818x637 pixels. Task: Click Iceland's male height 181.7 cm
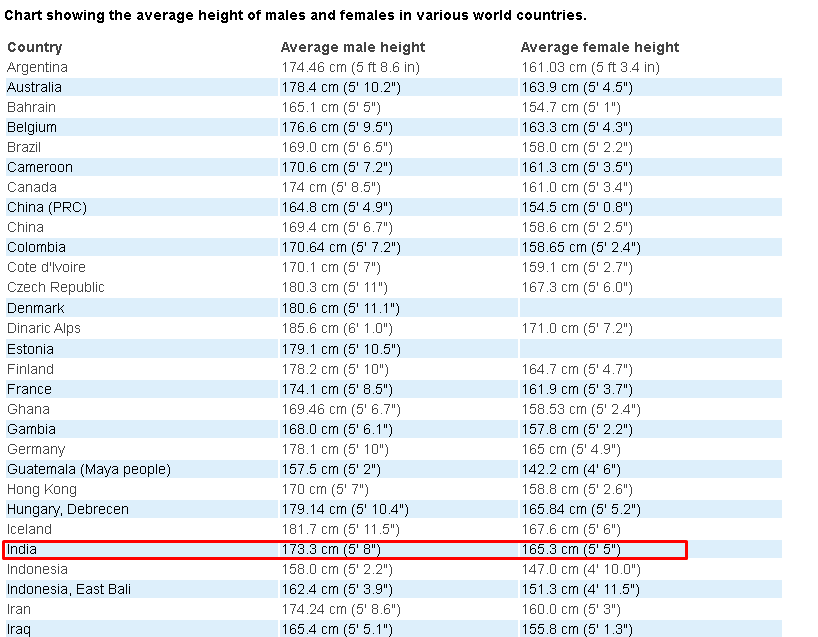tap(341, 530)
